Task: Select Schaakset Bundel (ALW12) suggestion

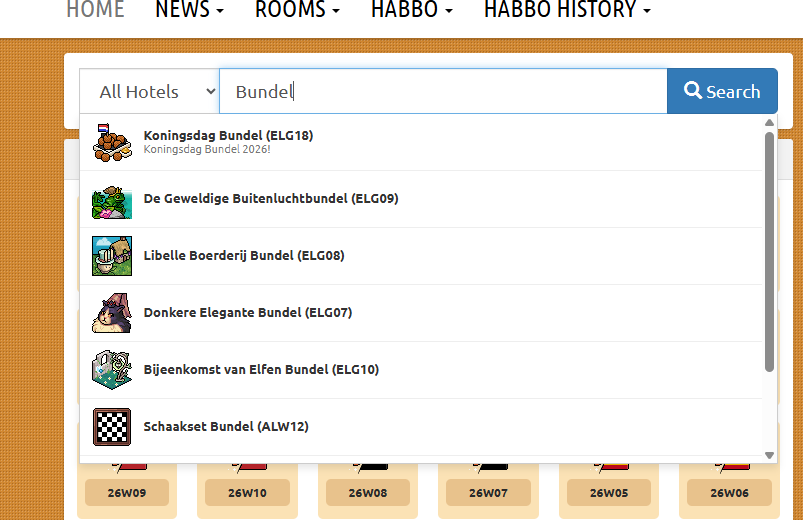Action: [421, 427]
